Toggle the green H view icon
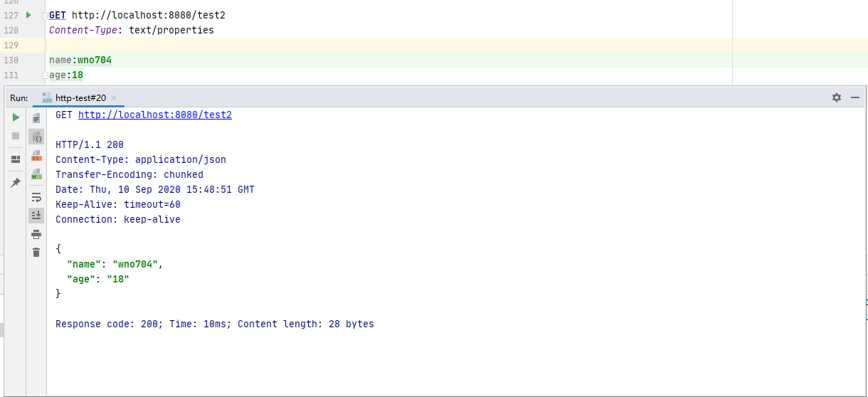868x397 pixels. [x=36, y=174]
